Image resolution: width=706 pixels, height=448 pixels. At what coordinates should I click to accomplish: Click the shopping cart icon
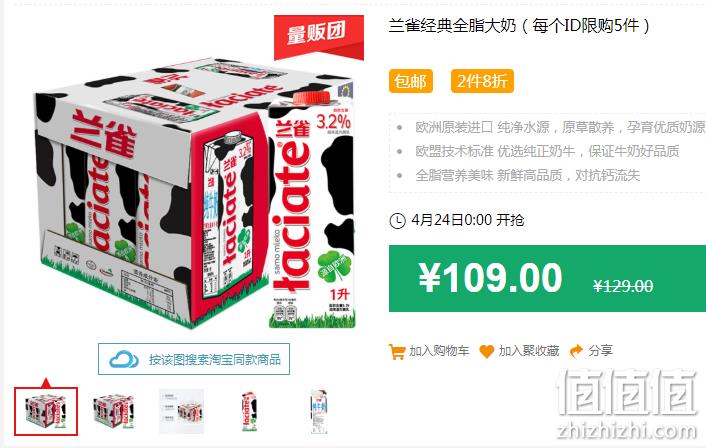[397, 351]
